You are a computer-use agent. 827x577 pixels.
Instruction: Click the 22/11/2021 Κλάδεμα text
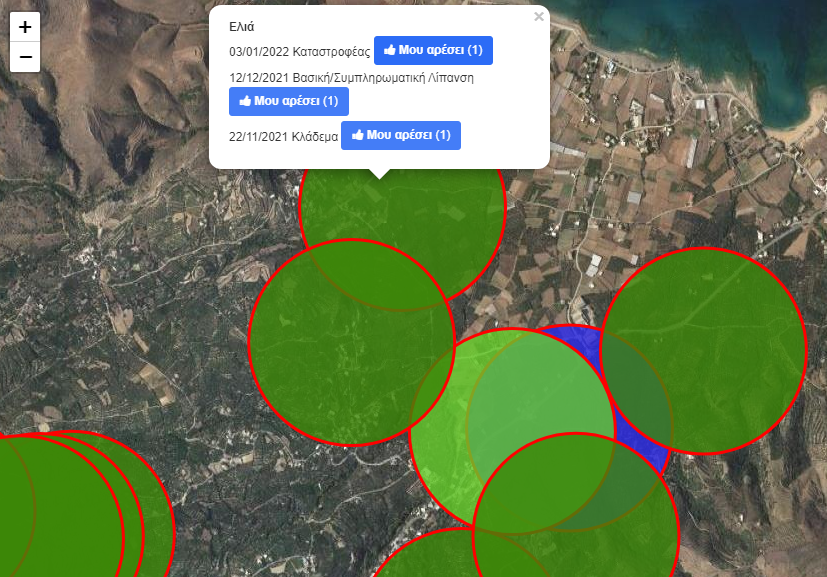(284, 136)
